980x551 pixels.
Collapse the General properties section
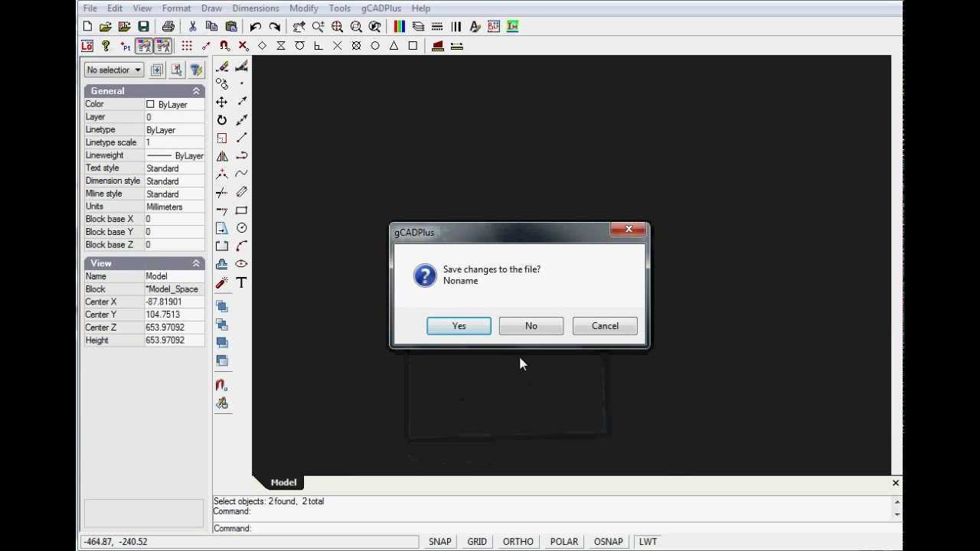(196, 91)
